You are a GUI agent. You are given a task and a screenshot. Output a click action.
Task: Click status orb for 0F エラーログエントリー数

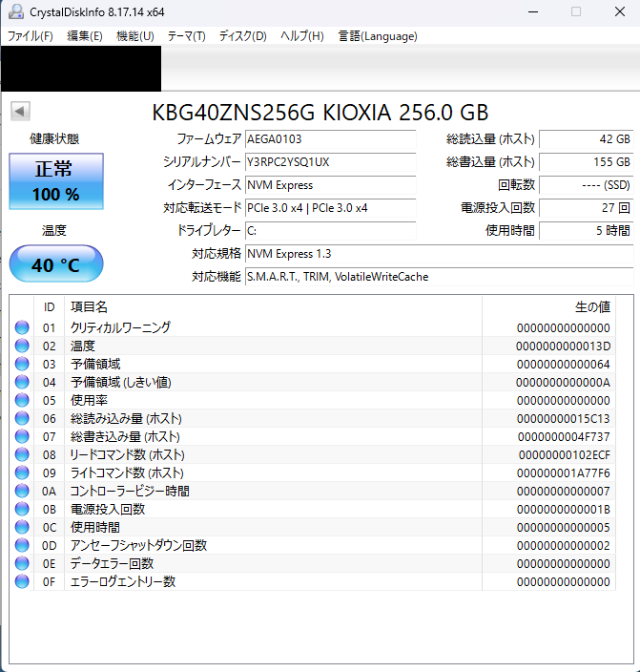[x=22, y=581]
